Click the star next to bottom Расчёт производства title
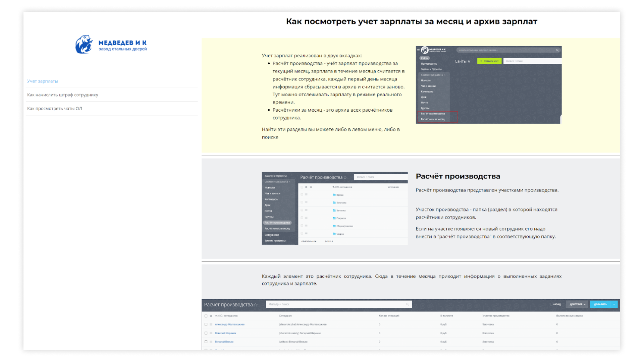644x362 pixels. click(256, 305)
